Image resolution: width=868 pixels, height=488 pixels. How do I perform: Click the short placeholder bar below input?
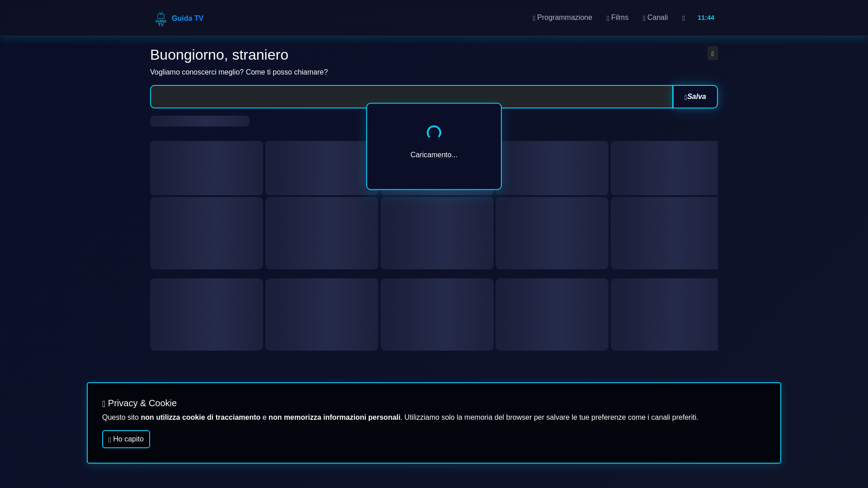tap(199, 121)
